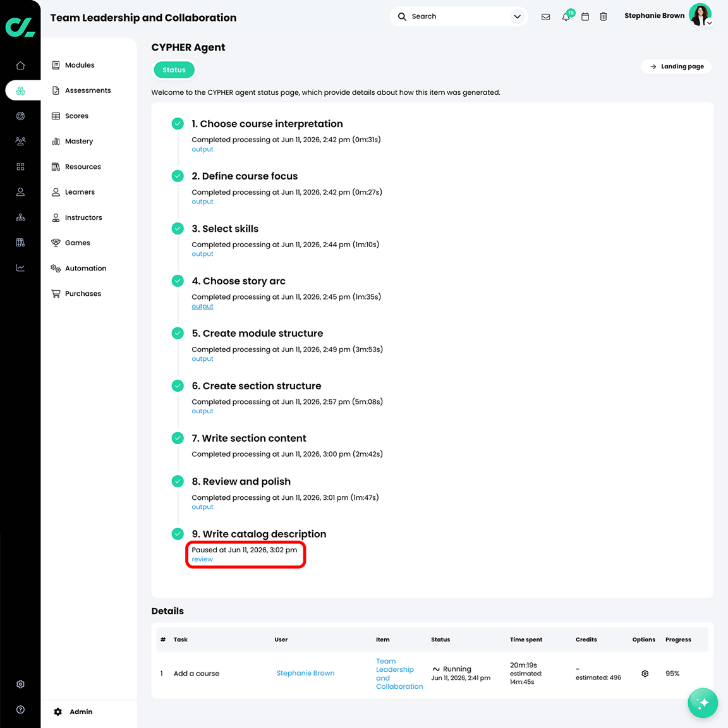The image size is (728, 728).
Task: Open the goals target icon in left rail
Action: pyautogui.click(x=20, y=116)
